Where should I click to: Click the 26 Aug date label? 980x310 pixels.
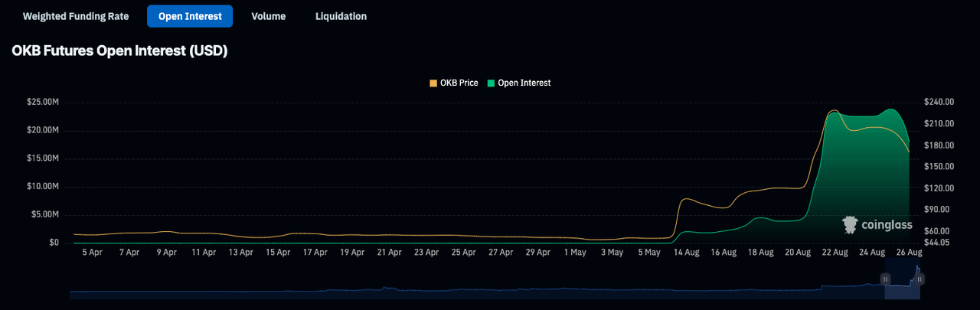[909, 252]
